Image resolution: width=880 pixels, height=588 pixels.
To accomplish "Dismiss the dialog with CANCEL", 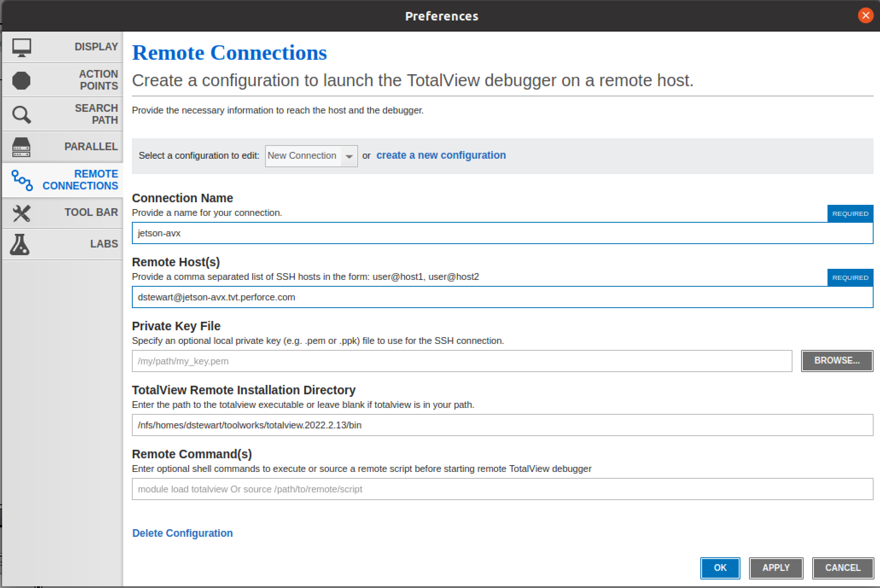I will point(842,568).
